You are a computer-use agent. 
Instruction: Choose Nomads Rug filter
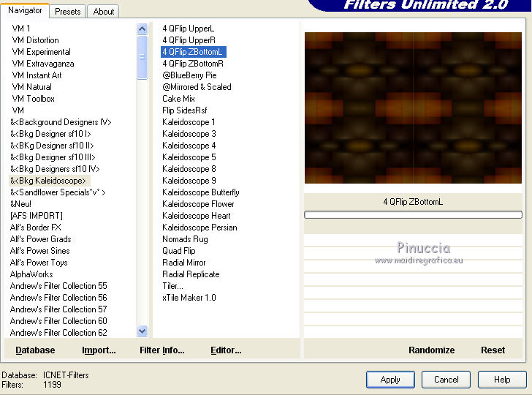pyautogui.click(x=185, y=239)
